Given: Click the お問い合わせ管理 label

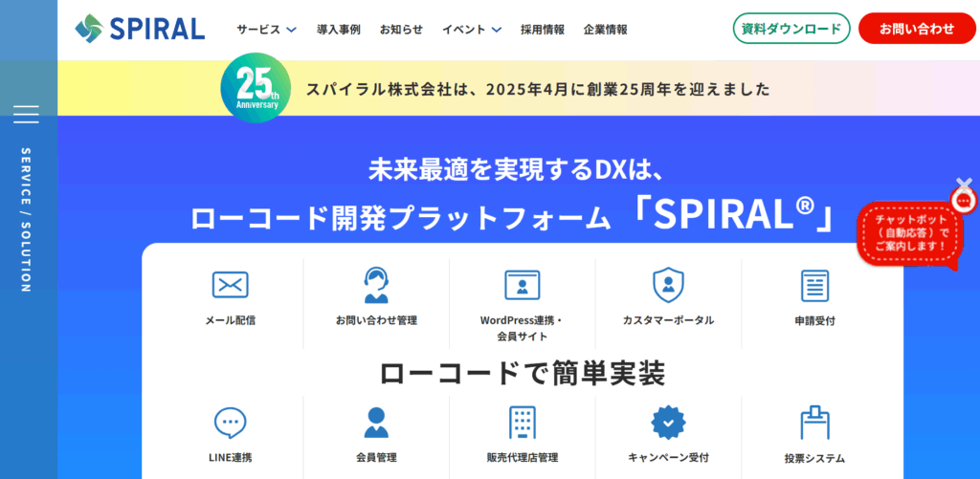Looking at the screenshot, I should 376,320.
